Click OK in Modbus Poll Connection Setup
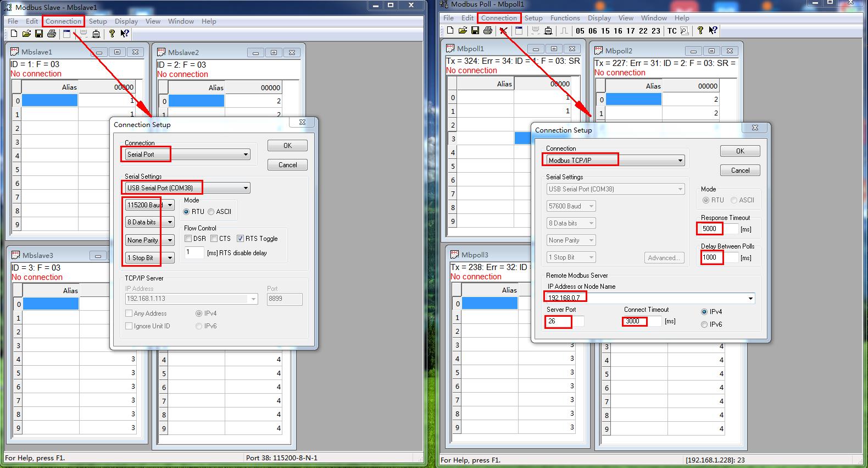The width and height of the screenshot is (868, 468). coord(740,151)
